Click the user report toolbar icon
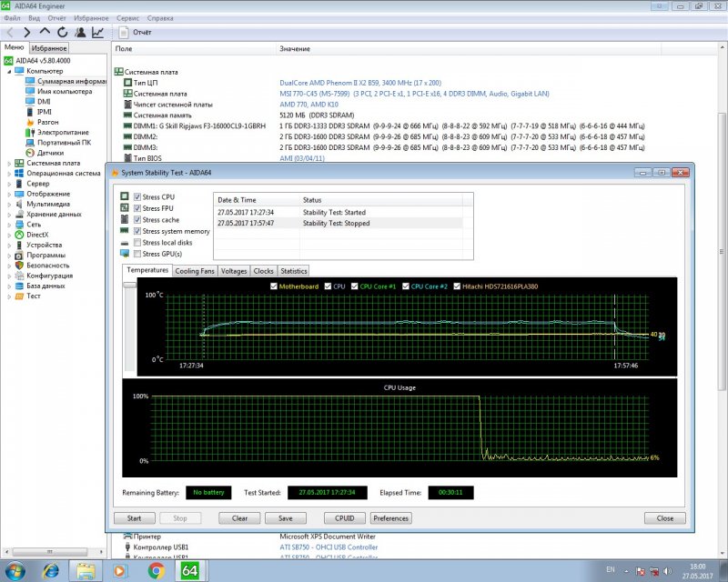Image resolution: width=728 pixels, height=582 pixels. coord(79,33)
